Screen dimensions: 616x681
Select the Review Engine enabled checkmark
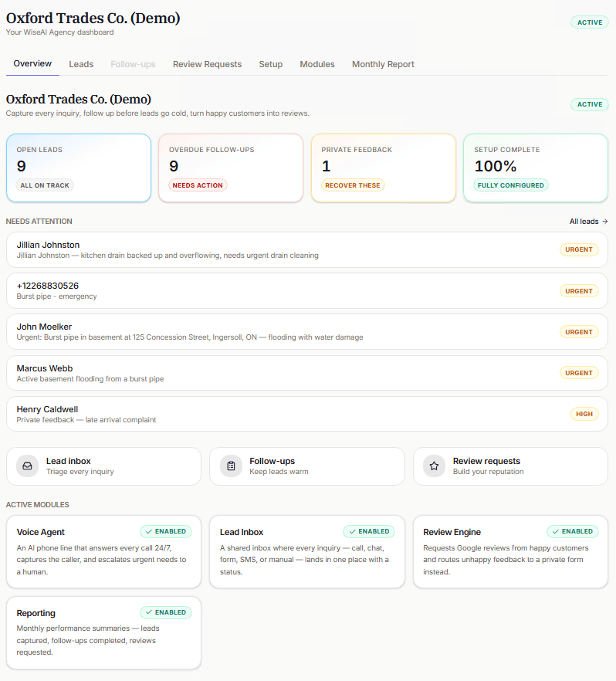pyautogui.click(x=556, y=531)
